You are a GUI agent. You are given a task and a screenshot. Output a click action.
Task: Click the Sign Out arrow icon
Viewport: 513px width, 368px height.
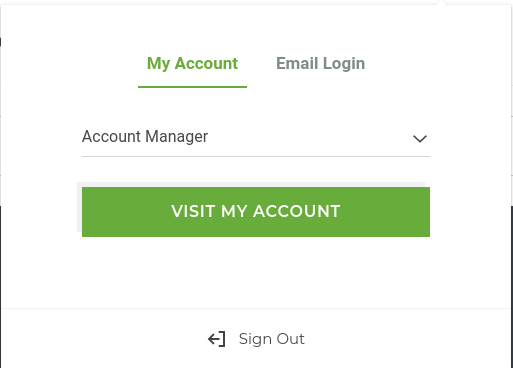[x=217, y=339]
